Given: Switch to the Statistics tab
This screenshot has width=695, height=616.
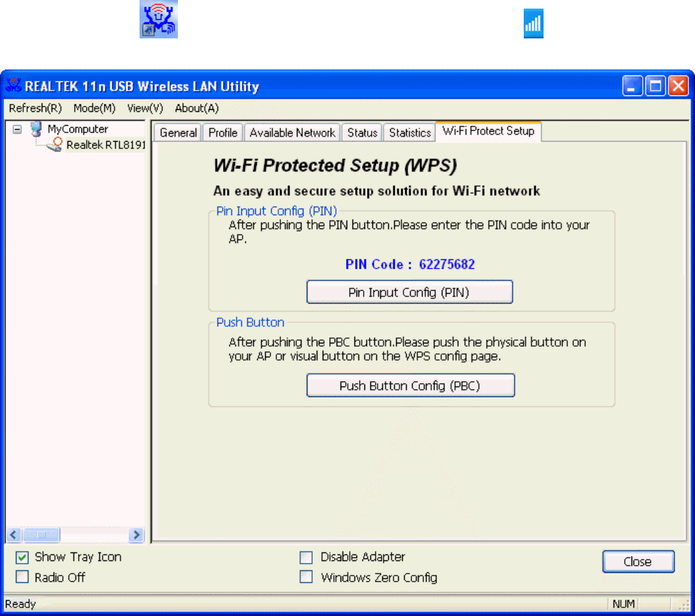Looking at the screenshot, I should (409, 132).
